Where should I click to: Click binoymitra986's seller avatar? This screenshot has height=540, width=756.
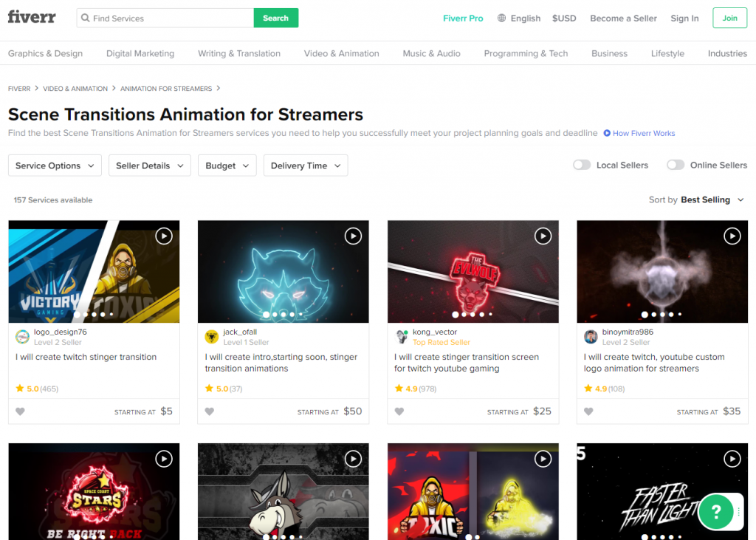click(x=591, y=336)
